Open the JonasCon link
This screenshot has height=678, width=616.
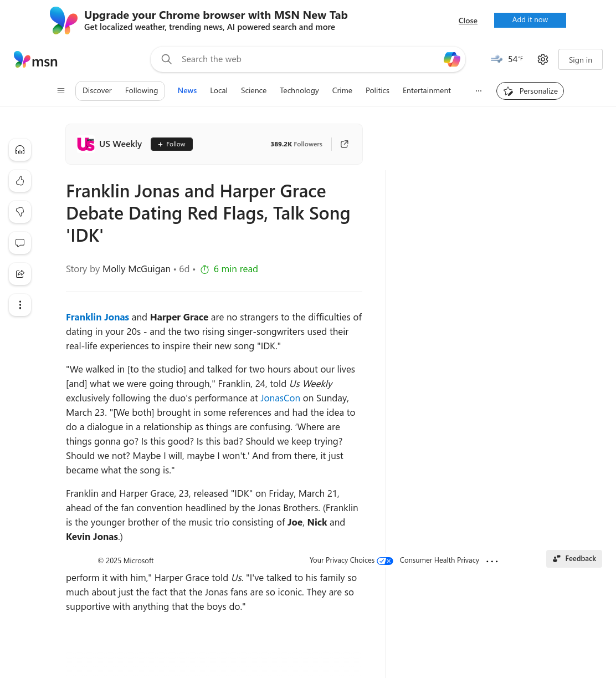point(280,398)
